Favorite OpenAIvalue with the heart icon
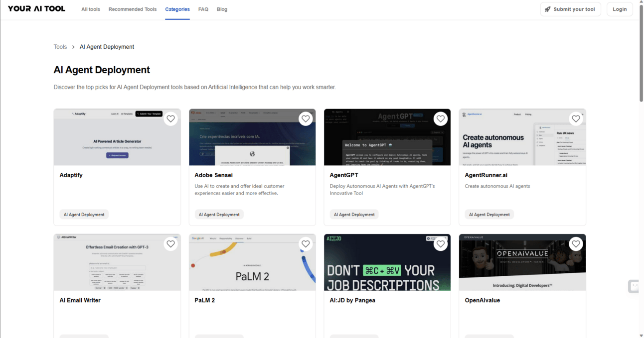This screenshot has height=338, width=644. coord(576,244)
